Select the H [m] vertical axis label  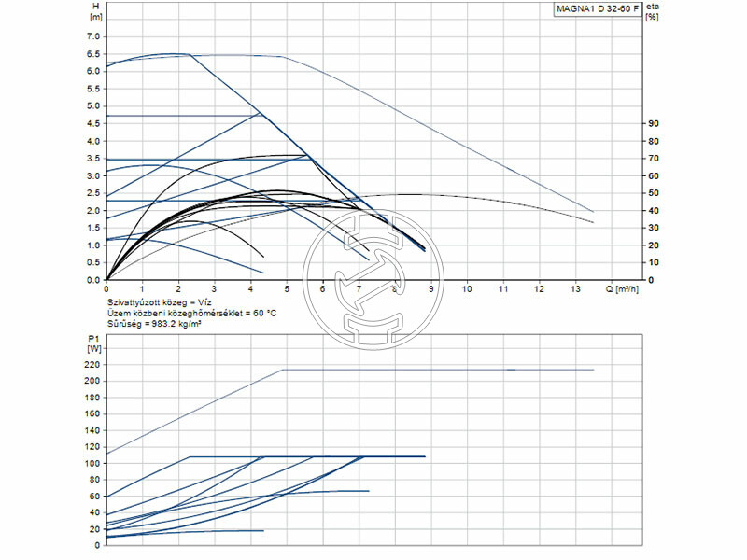click(x=94, y=13)
